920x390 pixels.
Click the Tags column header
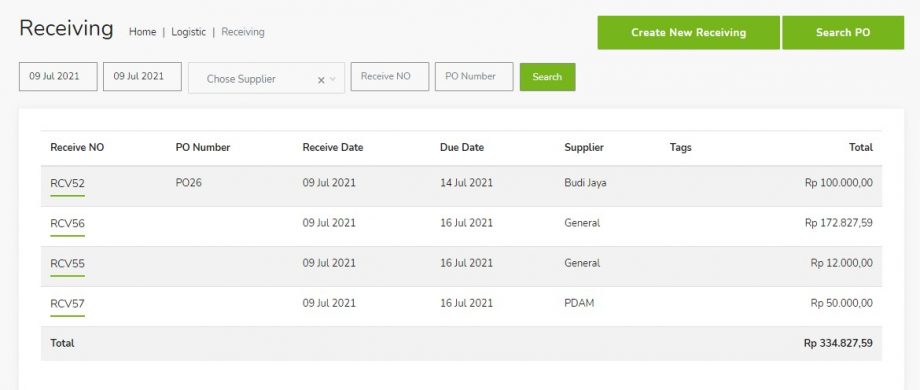[681, 148]
